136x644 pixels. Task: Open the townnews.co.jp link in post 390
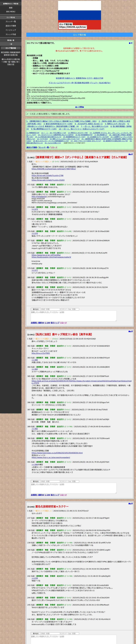57,453
